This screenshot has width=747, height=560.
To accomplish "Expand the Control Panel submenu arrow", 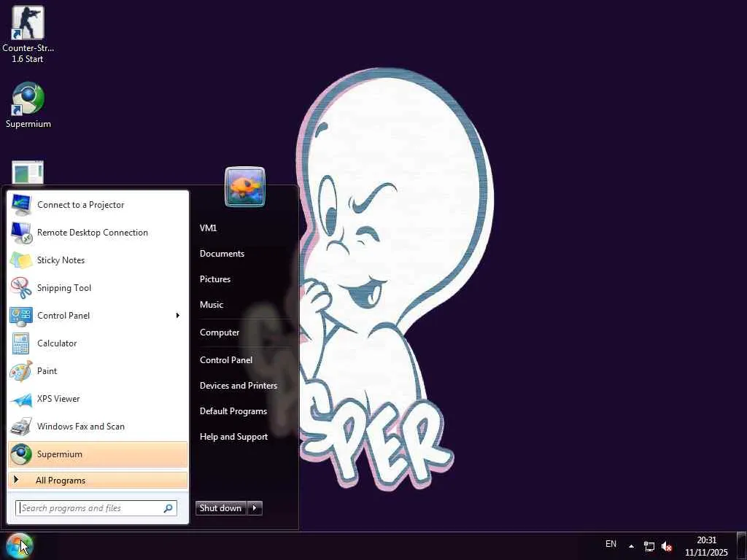I will [x=178, y=315].
